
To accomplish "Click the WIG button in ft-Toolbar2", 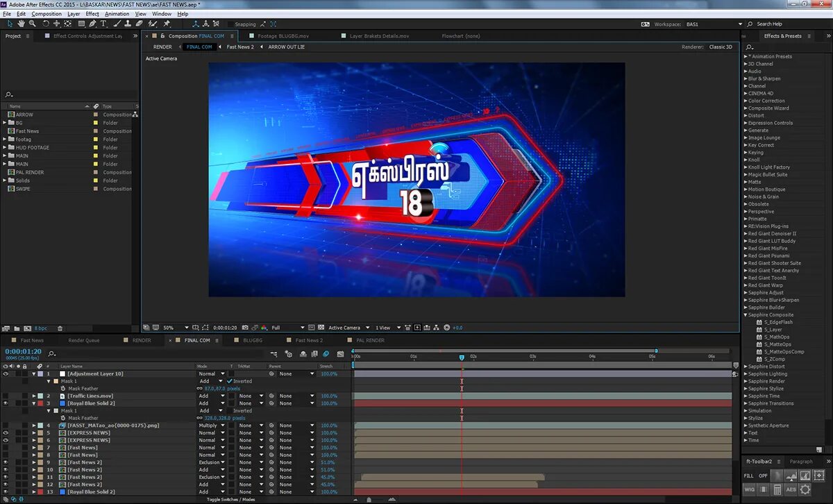I will click(750, 489).
